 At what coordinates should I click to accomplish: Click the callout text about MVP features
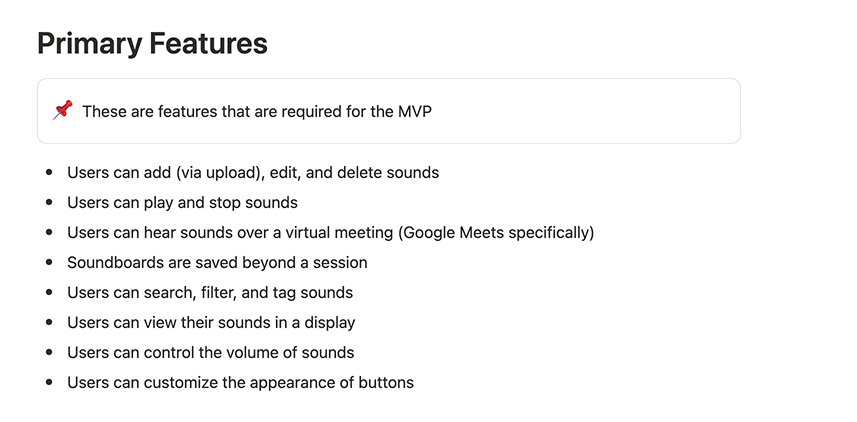pyautogui.click(x=256, y=111)
